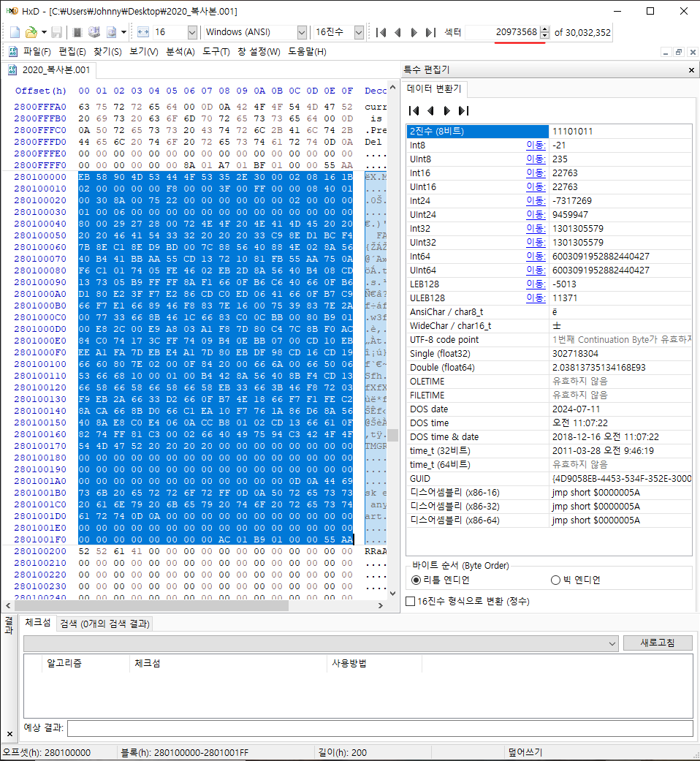The height and width of the screenshot is (761, 700).
Task: Open the 분석(A) menu
Action: point(180,51)
